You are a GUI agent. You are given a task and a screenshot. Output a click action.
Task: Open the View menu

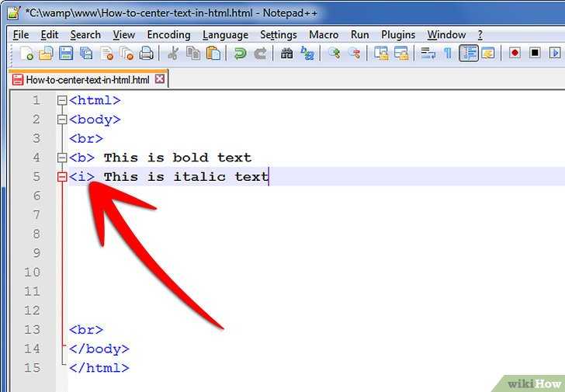(x=124, y=35)
